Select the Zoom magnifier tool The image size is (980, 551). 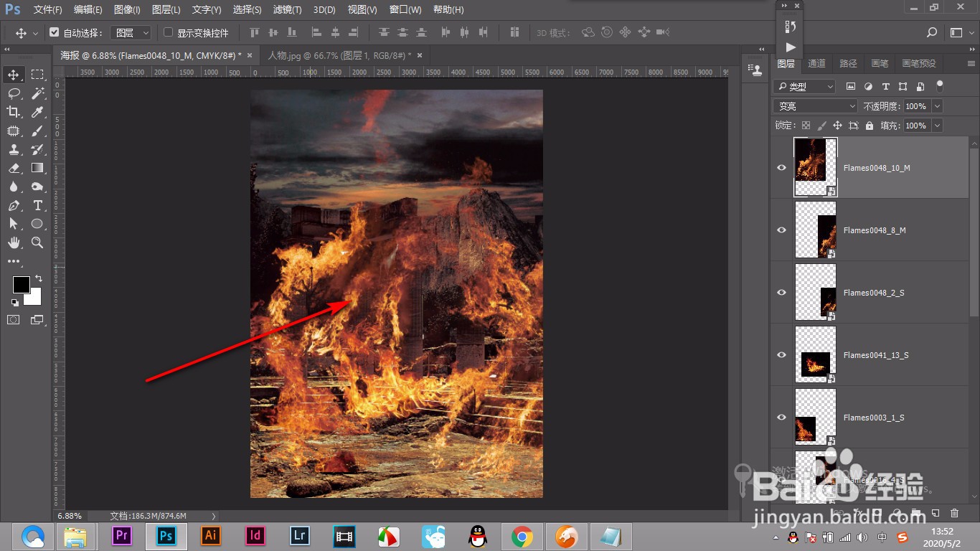click(x=37, y=242)
